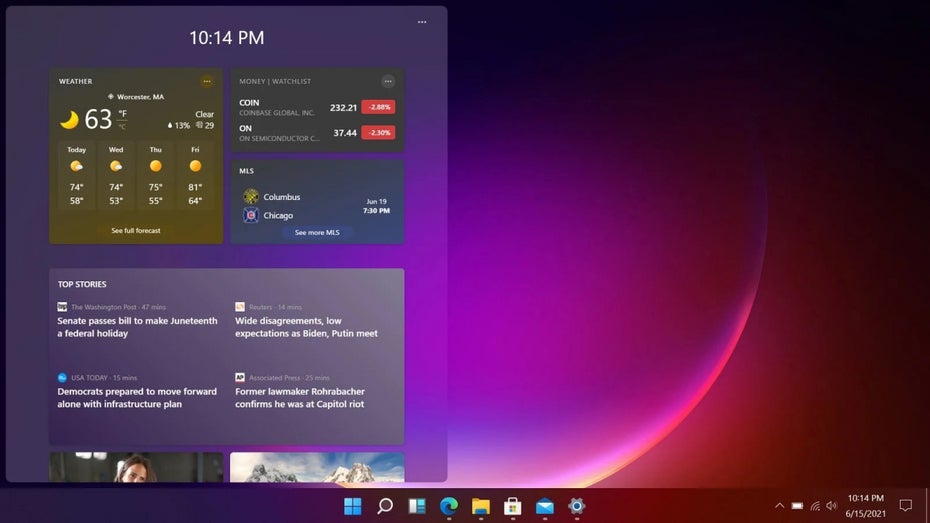The height and width of the screenshot is (523, 930).
Task: Click the -2.88% change badge
Action: point(378,107)
